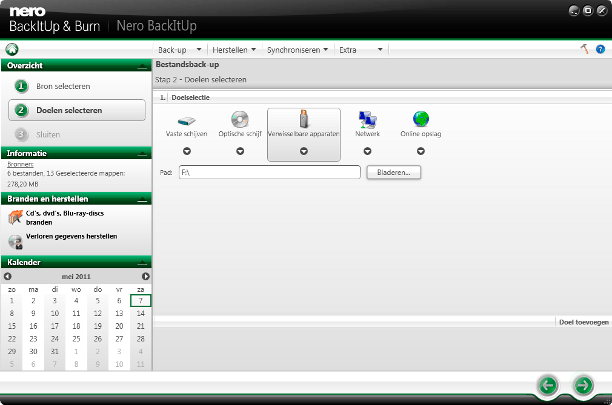The image size is (612, 405).
Task: Click Verloren gegevens herstellen link
Action: [71, 236]
